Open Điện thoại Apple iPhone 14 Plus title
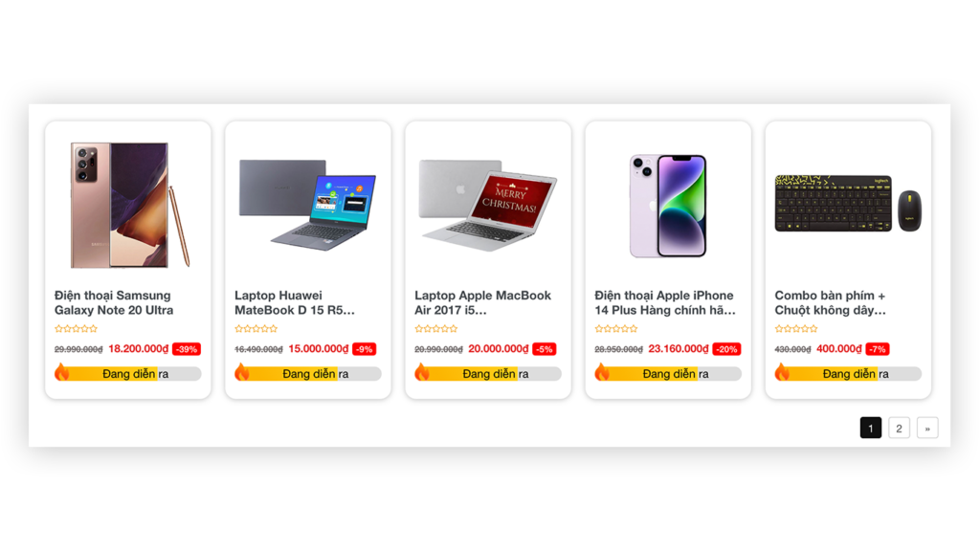 (x=665, y=303)
